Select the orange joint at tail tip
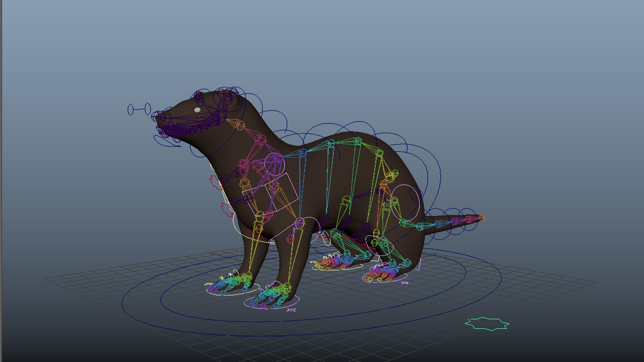Image resolution: width=644 pixels, height=362 pixels. (482, 218)
